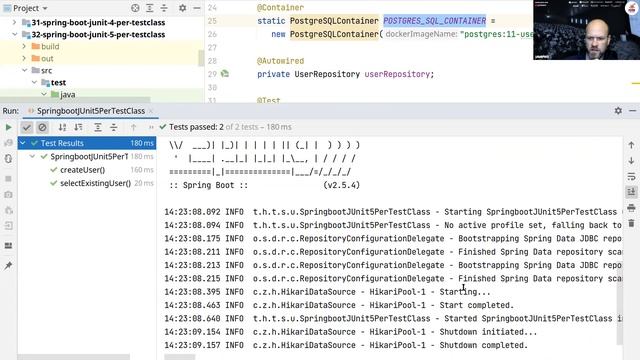Click 'HikariPool-1 - Start completed.' log line
The height and width of the screenshot is (360, 640).
339,305
